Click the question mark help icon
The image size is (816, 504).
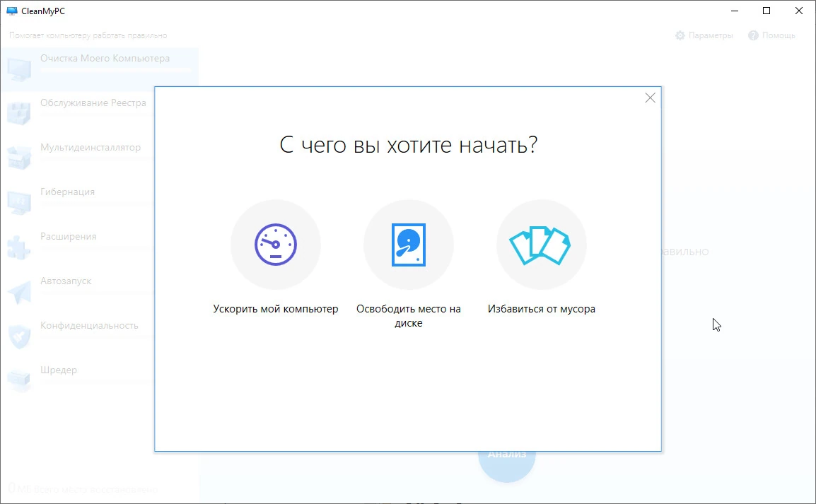753,35
